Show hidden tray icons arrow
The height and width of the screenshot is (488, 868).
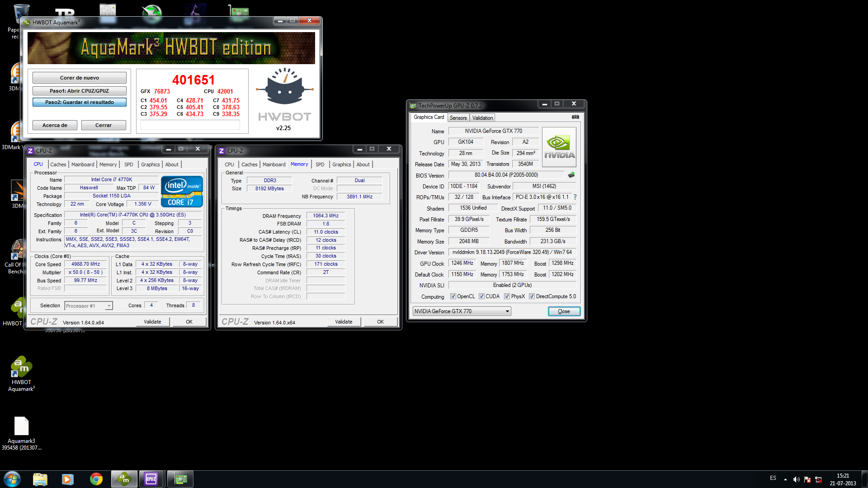[x=785, y=479]
